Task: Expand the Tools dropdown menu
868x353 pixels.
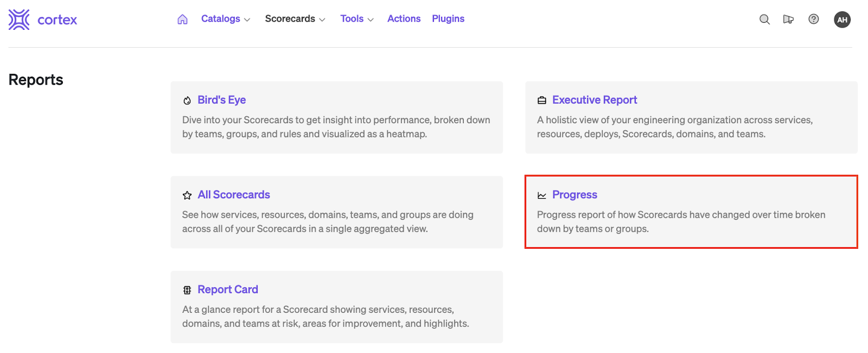Action: [356, 19]
